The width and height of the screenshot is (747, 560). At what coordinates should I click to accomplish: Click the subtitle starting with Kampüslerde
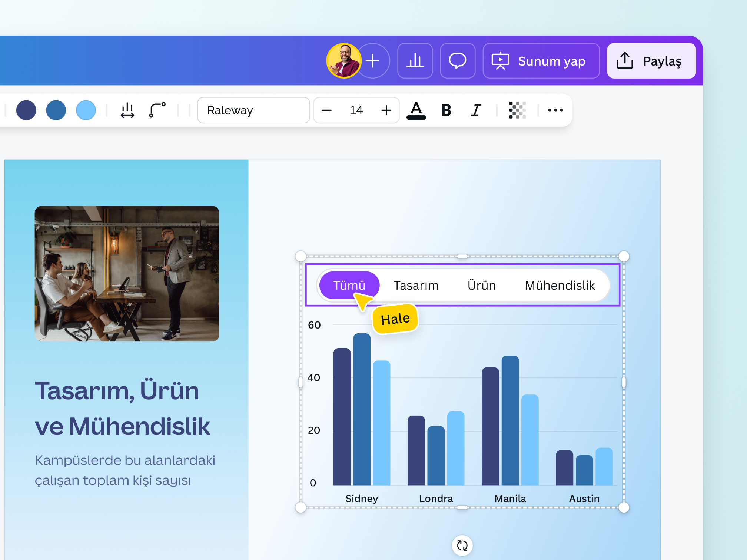(x=125, y=470)
